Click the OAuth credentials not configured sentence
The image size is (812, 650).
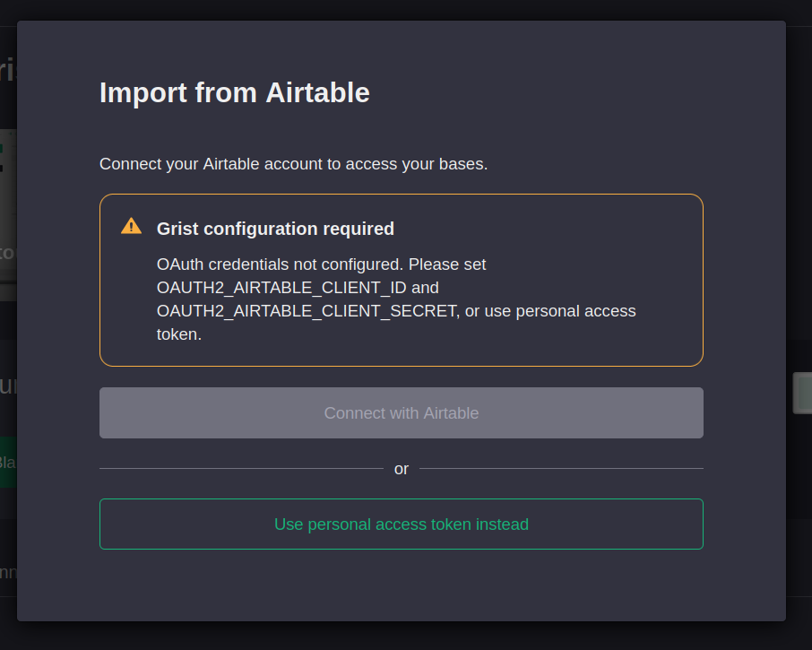[321, 265]
